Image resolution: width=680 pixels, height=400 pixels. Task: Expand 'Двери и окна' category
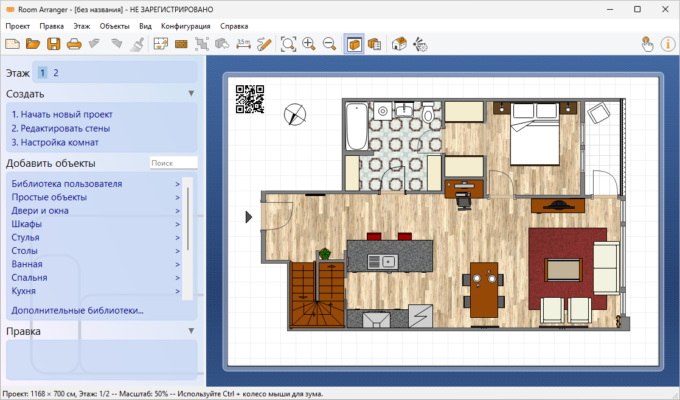click(x=95, y=211)
